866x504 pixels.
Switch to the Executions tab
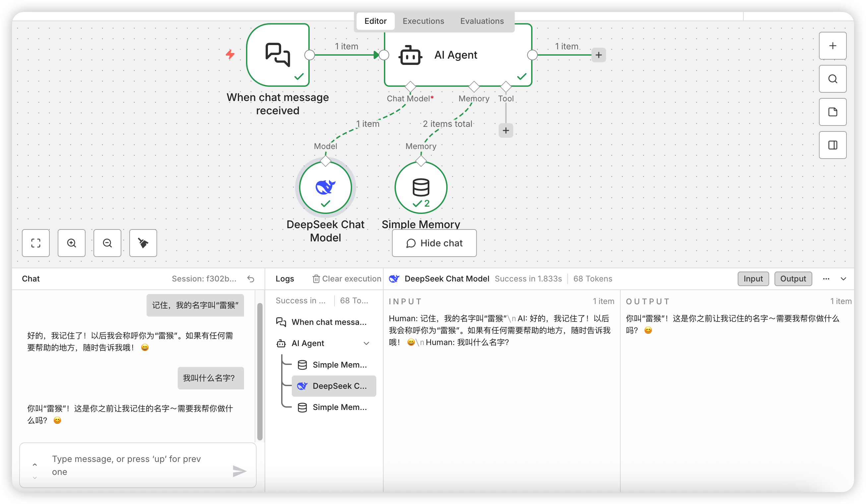(423, 21)
